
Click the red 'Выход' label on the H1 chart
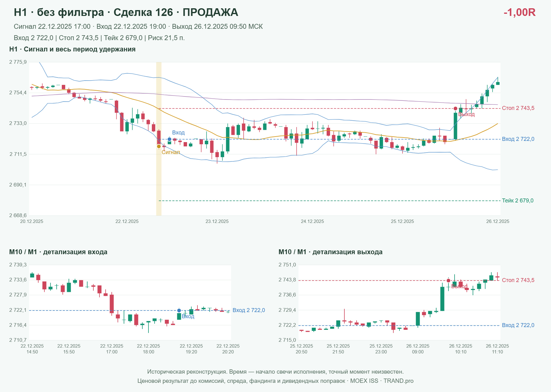pos(467,115)
